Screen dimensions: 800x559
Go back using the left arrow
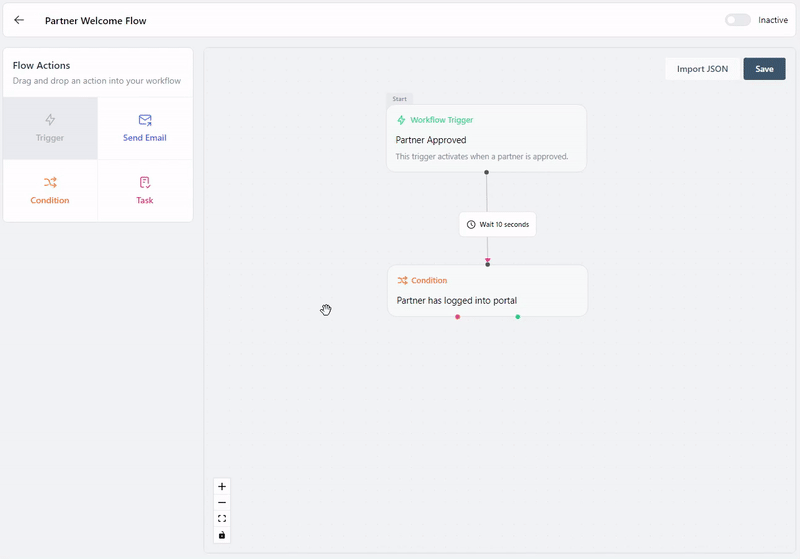19,20
